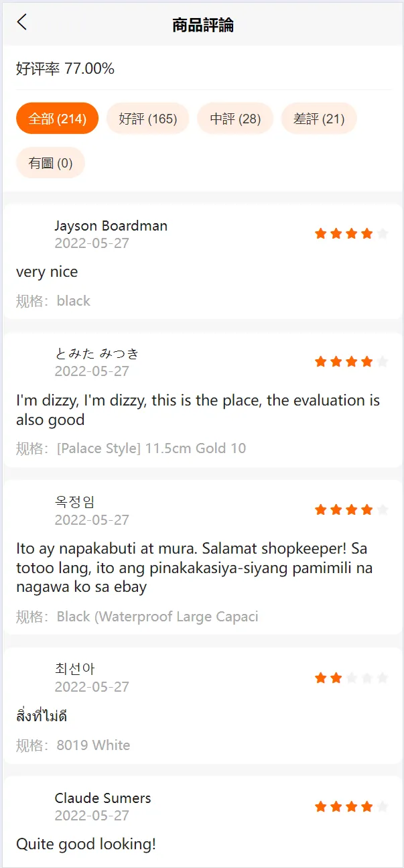The width and height of the screenshot is (404, 868).
Task: Click the star rating for とみた みつき
Action: pos(352,362)
